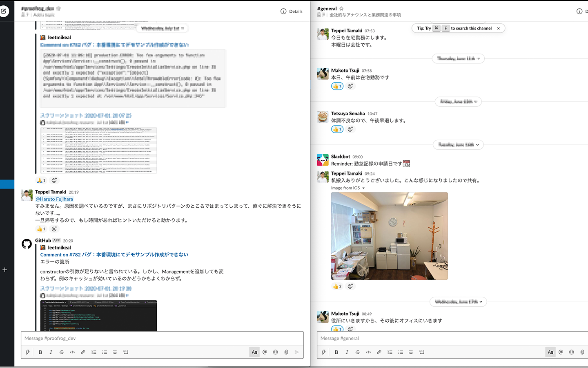Image resolution: width=588 pixels, height=368 pixels.
Task: Open date divider above the Slackbot reminder
Action: [x=458, y=145]
